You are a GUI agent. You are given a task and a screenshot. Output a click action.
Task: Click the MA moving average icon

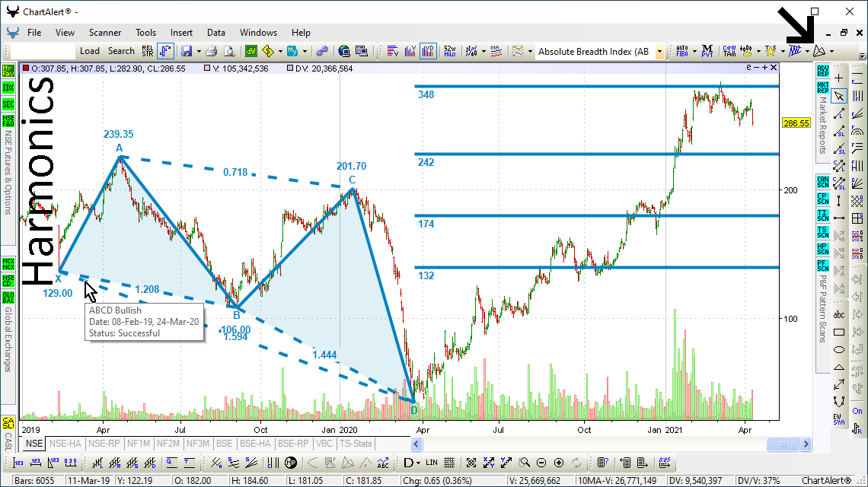(x=496, y=52)
